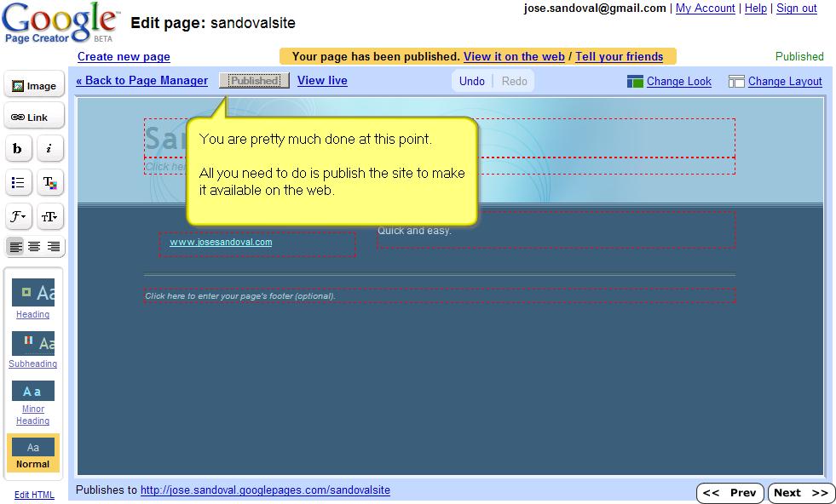The height and width of the screenshot is (504, 836).
Task: Toggle left text alignment
Action: (x=16, y=247)
